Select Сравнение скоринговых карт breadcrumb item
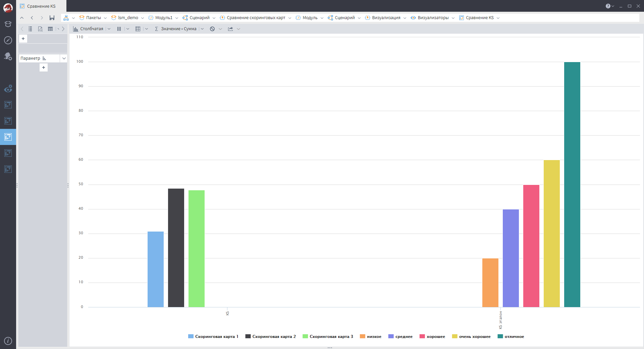Image resolution: width=644 pixels, height=349 pixels. pyautogui.click(x=253, y=18)
